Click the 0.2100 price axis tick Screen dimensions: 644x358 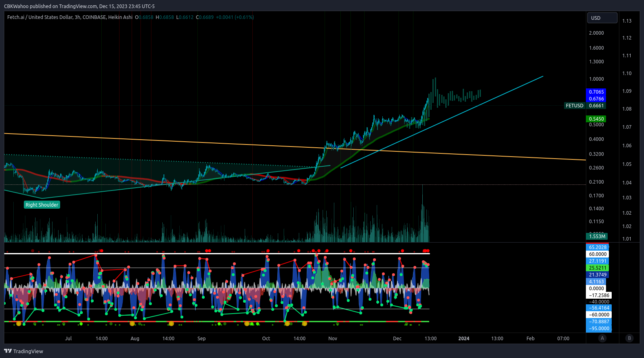point(596,182)
